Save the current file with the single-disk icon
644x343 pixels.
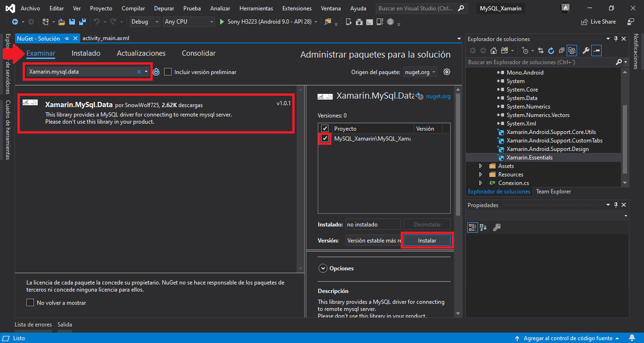[x=72, y=22]
